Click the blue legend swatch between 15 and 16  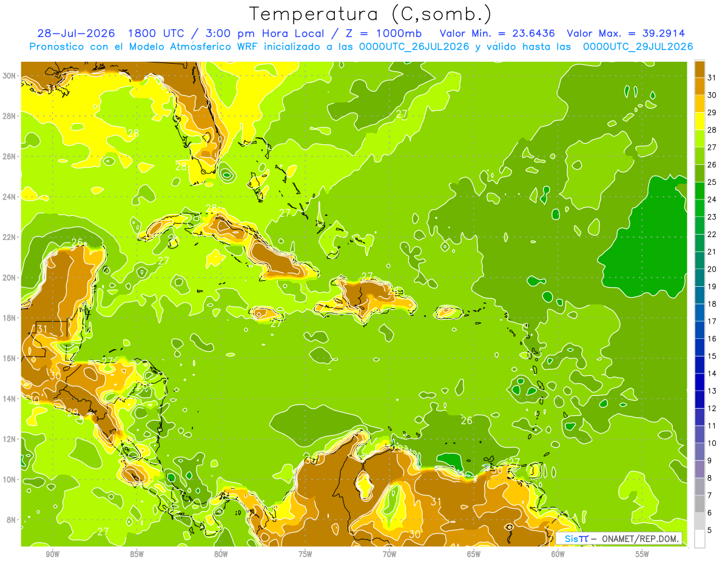(x=699, y=347)
